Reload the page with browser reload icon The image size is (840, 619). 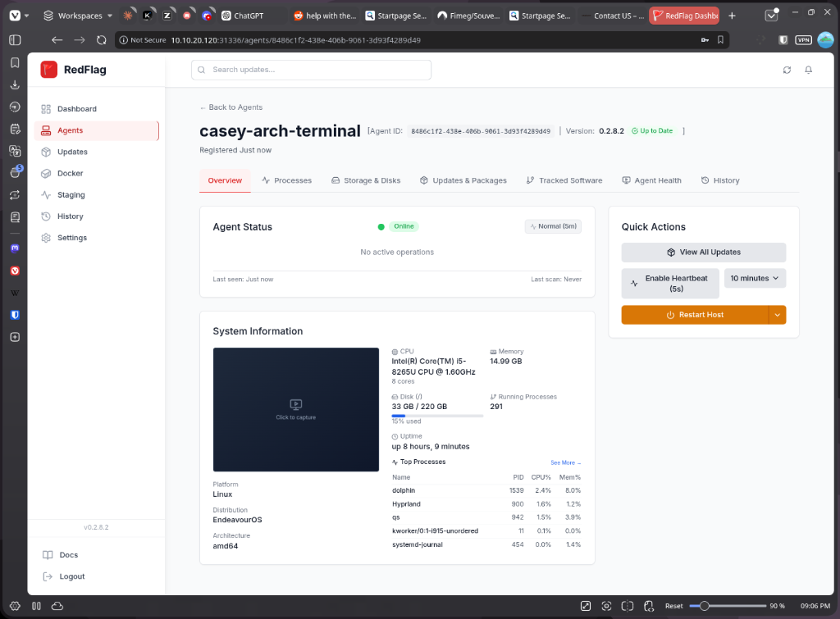click(x=101, y=39)
